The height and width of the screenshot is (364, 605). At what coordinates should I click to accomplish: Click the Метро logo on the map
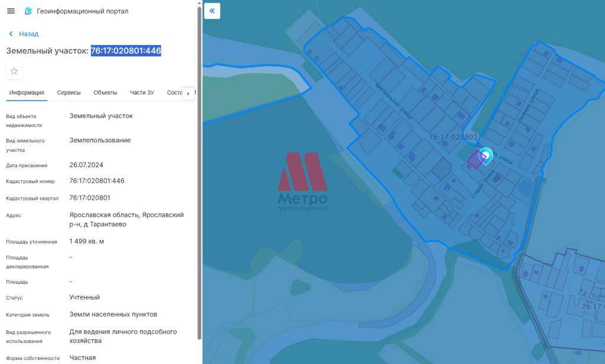302,181
